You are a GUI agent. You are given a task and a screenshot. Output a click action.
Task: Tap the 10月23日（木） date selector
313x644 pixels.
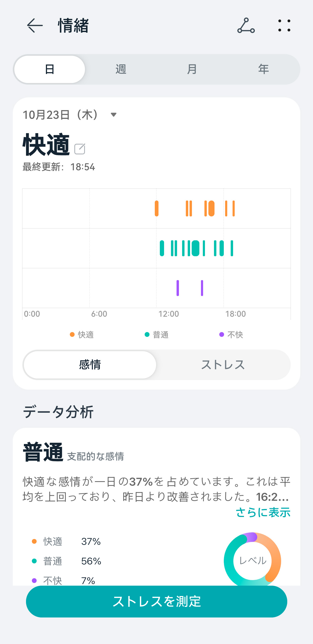coord(60,115)
